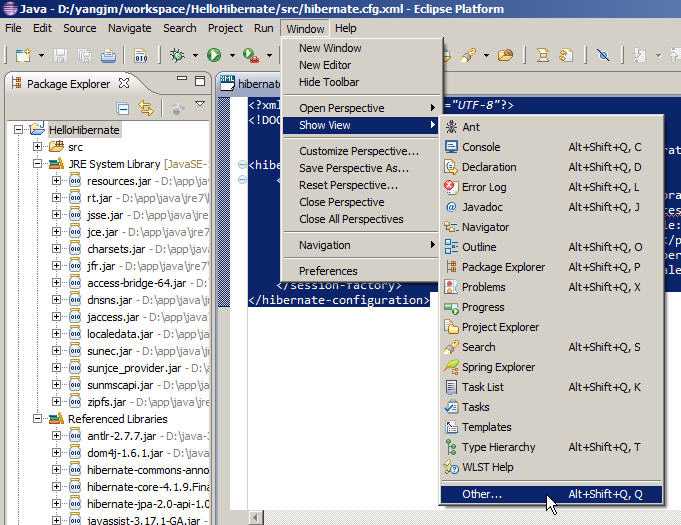Screen dimensions: 681x525
Task: Click the Link with Editor icon
Action: [x=146, y=108]
